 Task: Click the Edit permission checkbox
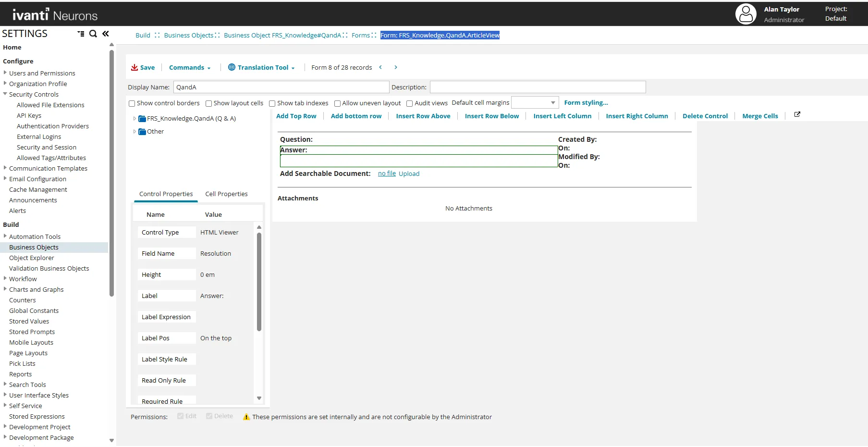coord(181,416)
